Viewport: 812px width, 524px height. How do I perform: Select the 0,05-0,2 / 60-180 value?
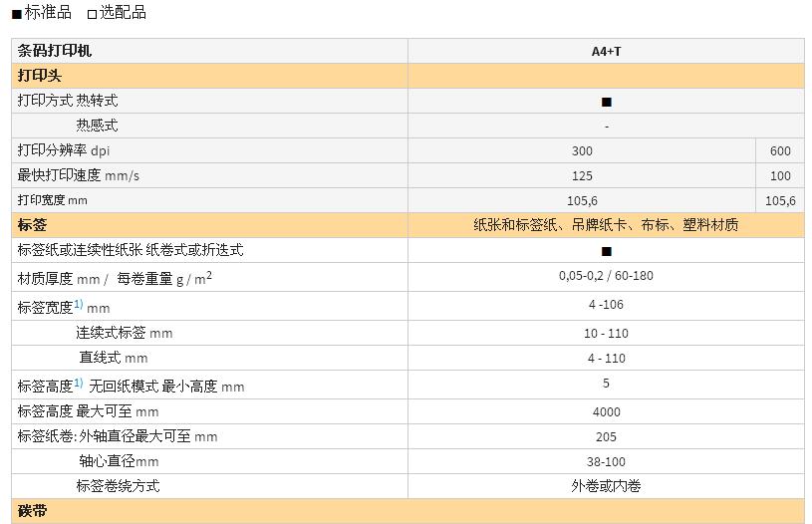606,276
